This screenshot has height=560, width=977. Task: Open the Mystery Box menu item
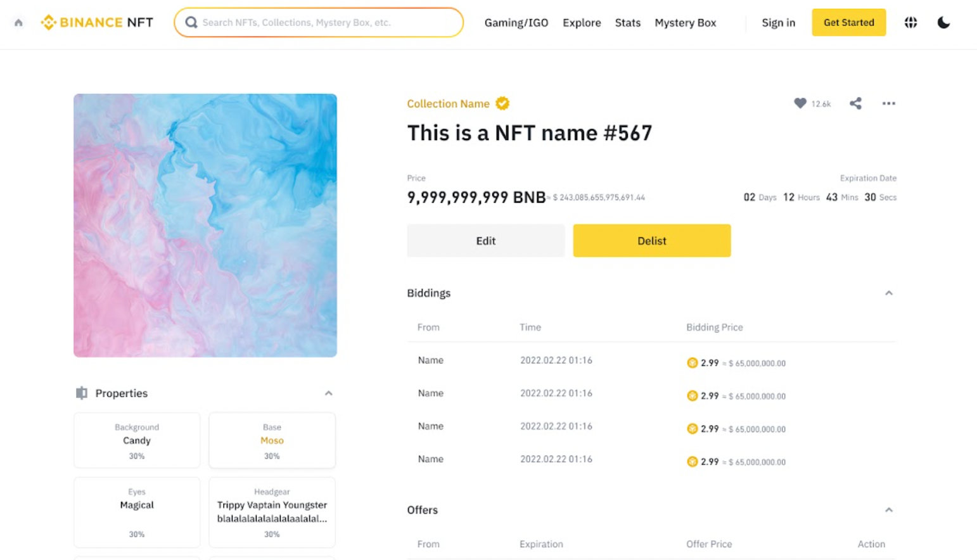click(685, 23)
